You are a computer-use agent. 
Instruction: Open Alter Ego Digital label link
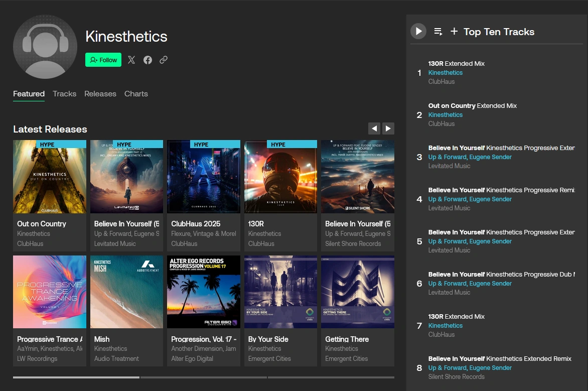click(x=192, y=359)
